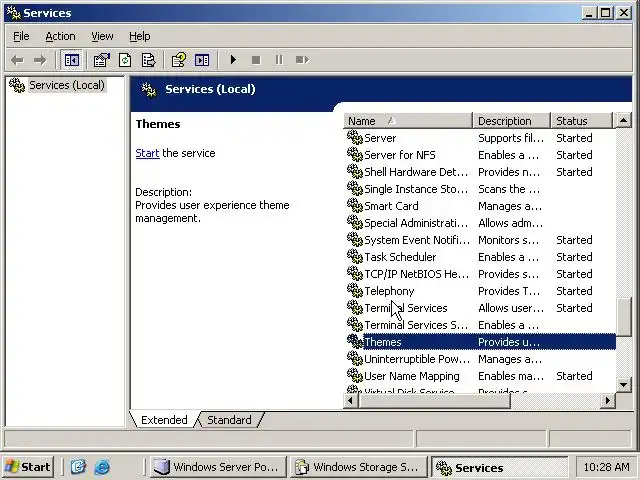The image size is (640, 480).
Task: Click the 'Supports fil...' description cell
Action: point(511,138)
